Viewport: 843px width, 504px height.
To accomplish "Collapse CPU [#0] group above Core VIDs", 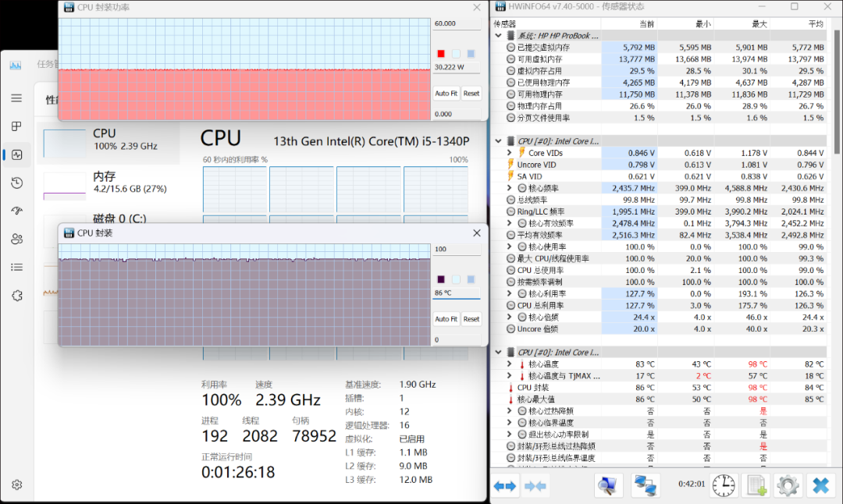I will click(x=500, y=141).
